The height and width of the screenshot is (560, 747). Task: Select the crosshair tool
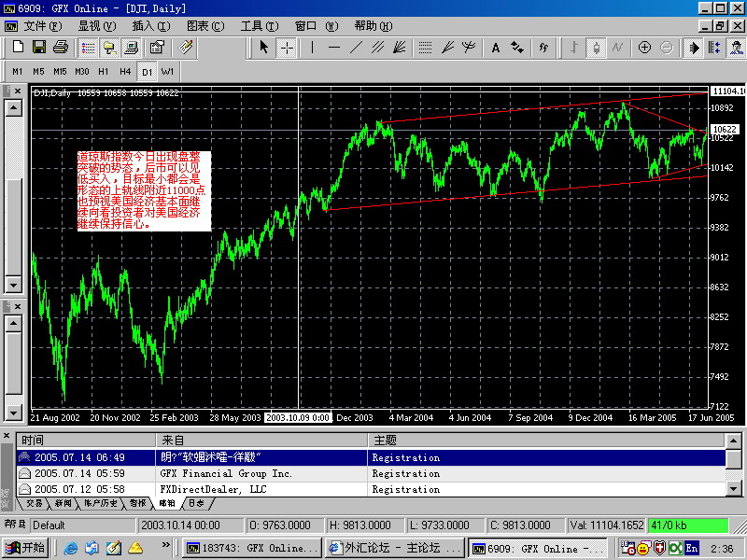click(287, 48)
